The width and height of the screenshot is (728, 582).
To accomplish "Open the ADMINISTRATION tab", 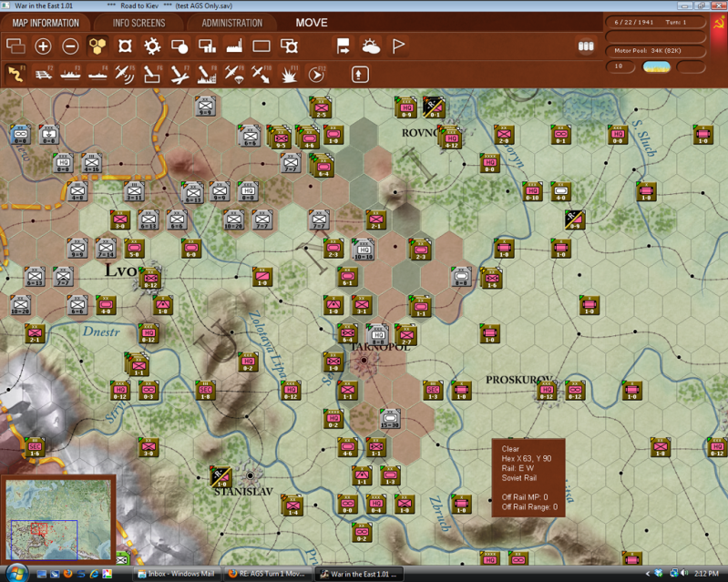I will click(232, 23).
